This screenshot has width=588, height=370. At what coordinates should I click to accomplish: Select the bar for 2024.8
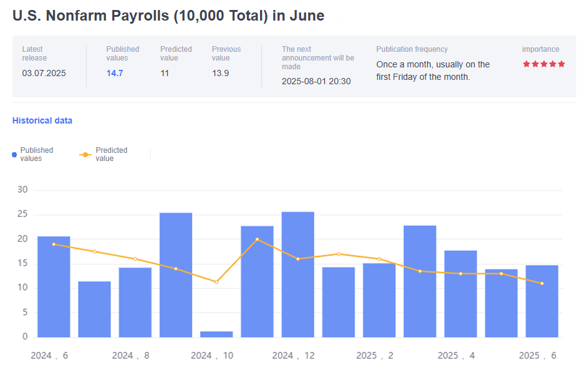[x=135, y=303]
